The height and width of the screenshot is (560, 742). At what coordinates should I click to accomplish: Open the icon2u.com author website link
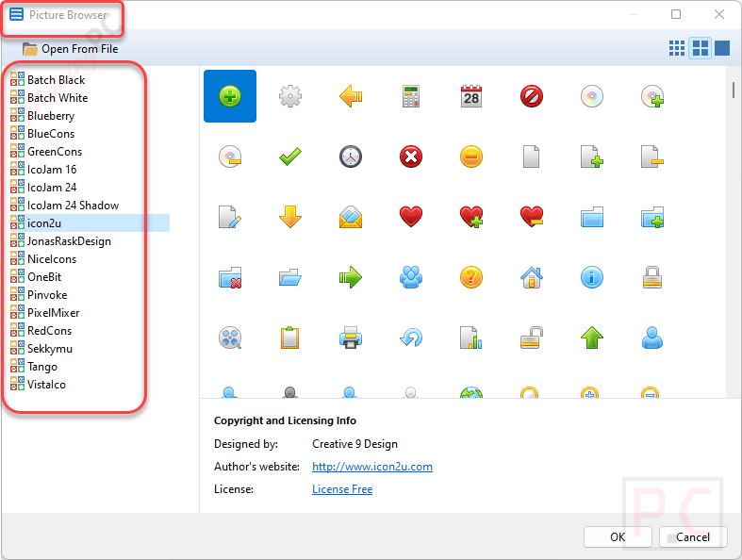pyautogui.click(x=372, y=467)
